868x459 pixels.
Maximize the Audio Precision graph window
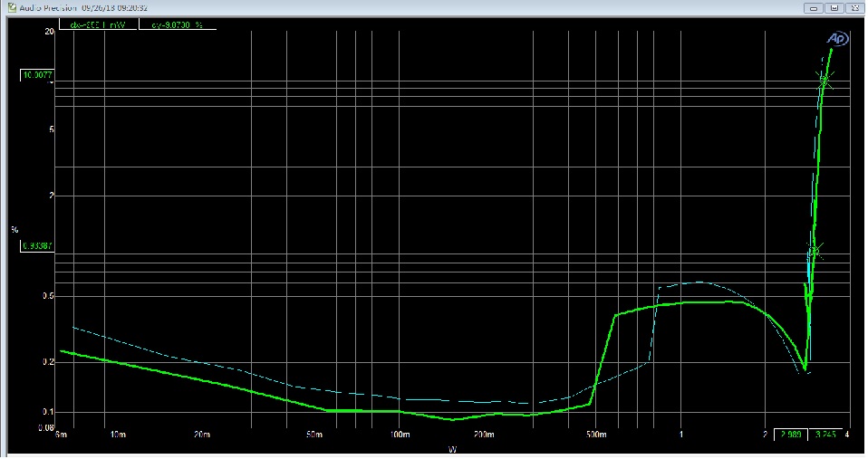[834, 7]
